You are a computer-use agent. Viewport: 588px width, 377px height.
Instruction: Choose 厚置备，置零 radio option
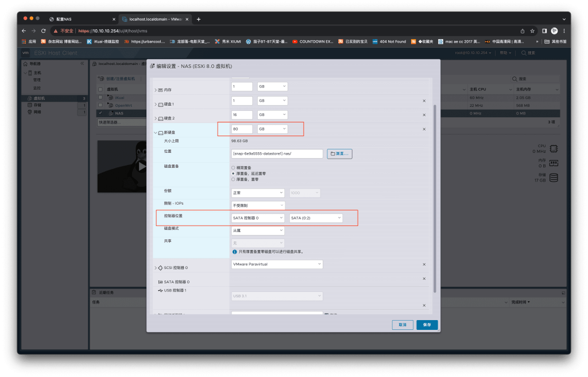click(x=233, y=179)
